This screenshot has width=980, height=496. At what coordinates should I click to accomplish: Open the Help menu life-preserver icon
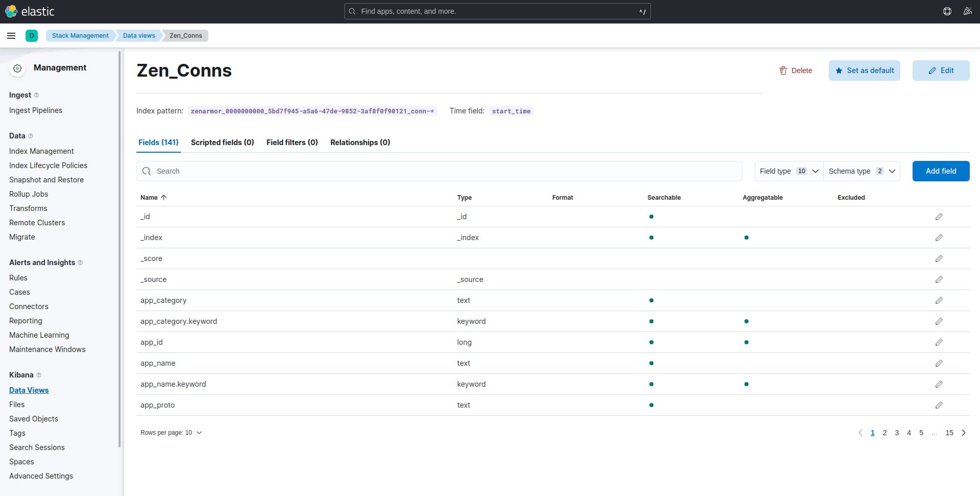pyautogui.click(x=947, y=11)
